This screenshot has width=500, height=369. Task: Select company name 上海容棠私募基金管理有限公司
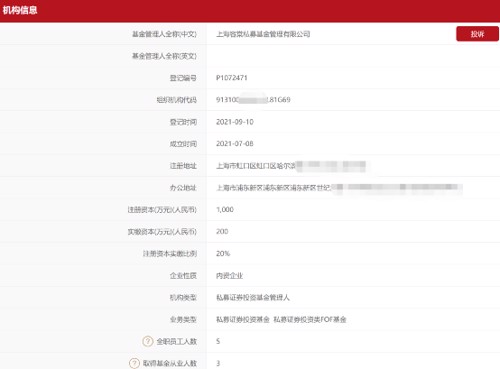[263, 34]
